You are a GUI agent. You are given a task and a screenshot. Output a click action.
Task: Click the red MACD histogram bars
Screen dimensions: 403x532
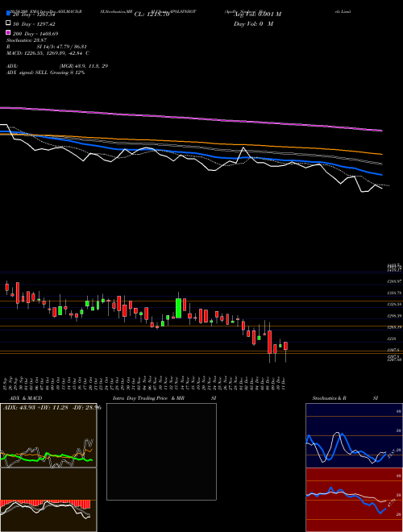[x=45, y=504]
